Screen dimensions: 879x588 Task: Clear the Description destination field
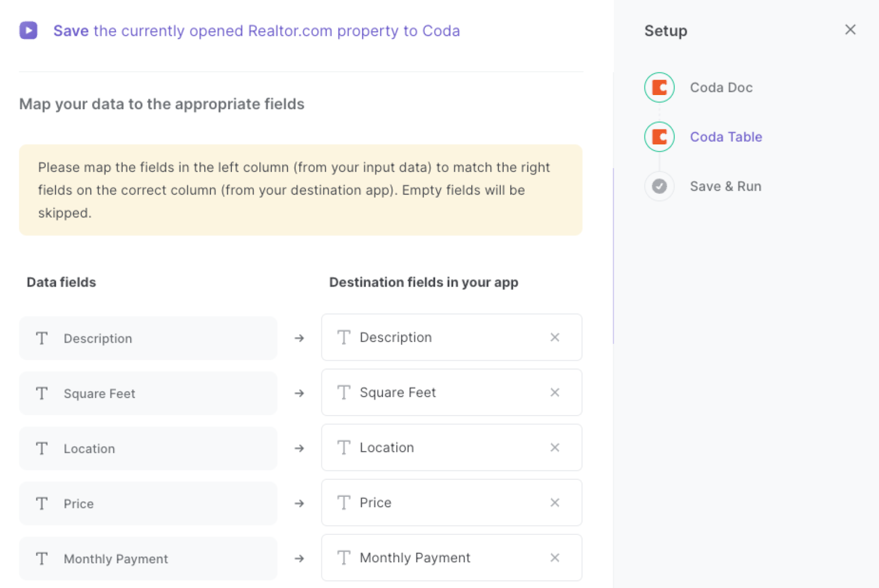point(555,337)
